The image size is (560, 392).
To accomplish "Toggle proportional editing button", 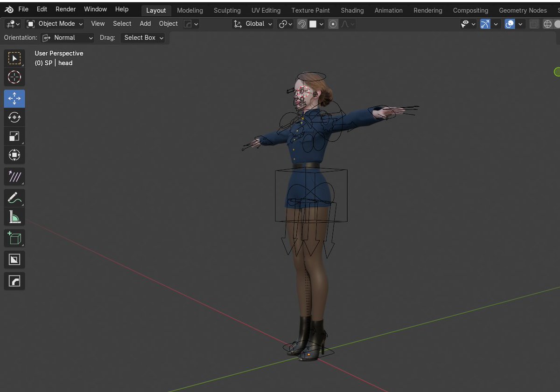I will pyautogui.click(x=333, y=24).
